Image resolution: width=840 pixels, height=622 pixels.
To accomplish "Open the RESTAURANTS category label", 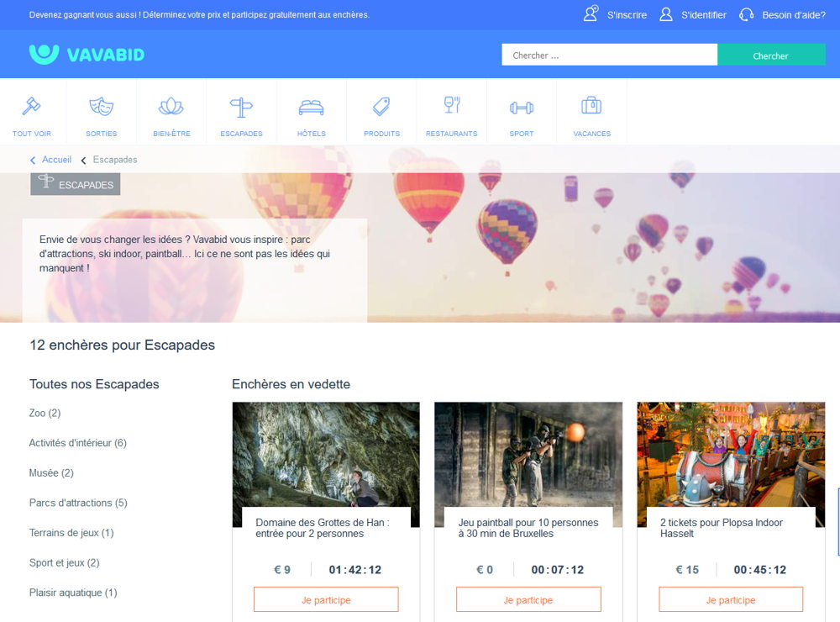I will point(452,134).
